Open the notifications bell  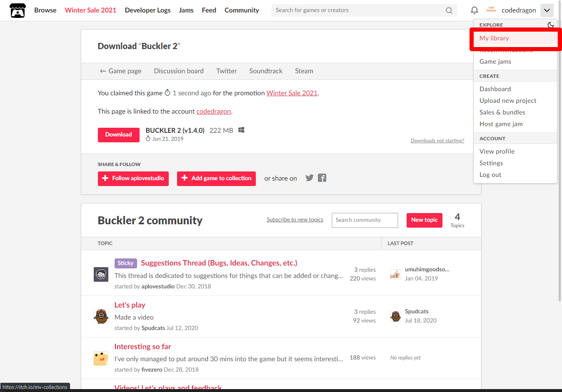coord(475,10)
